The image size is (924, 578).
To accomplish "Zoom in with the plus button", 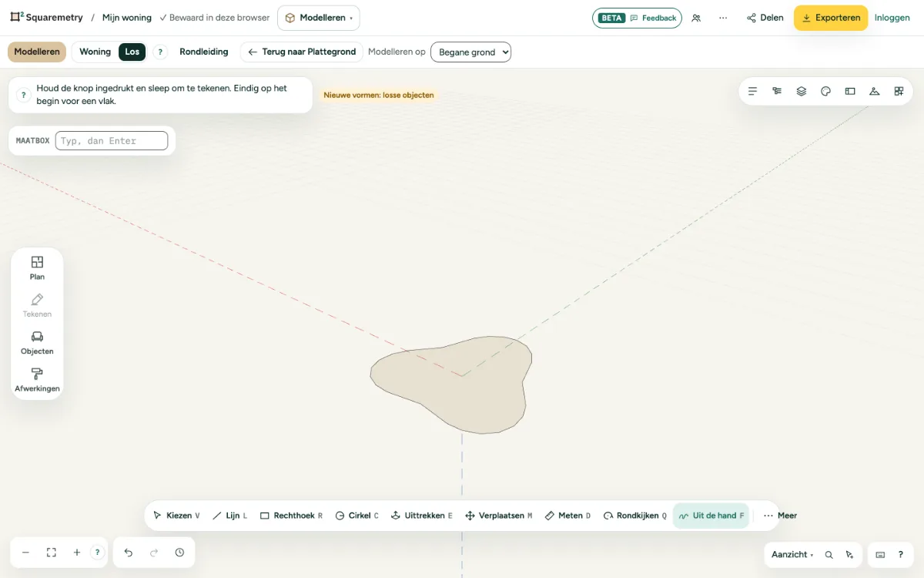I will coord(77,553).
